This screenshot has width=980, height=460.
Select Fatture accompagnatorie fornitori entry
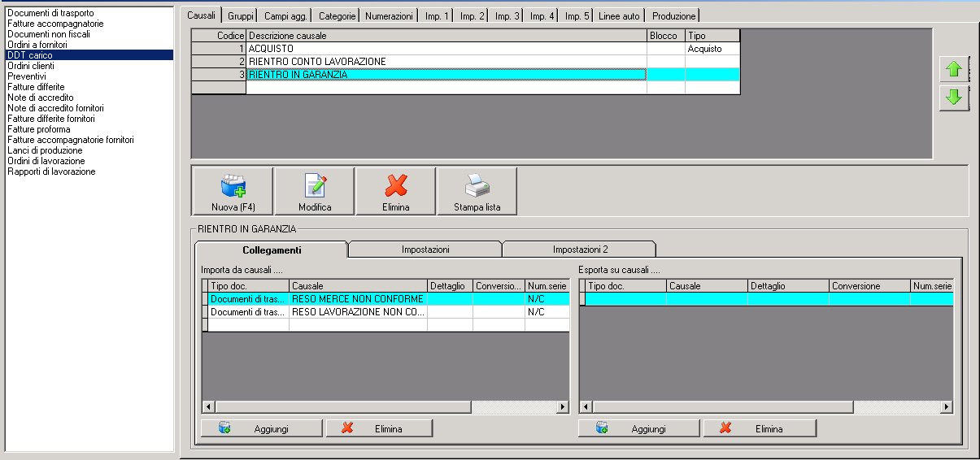tap(89, 139)
